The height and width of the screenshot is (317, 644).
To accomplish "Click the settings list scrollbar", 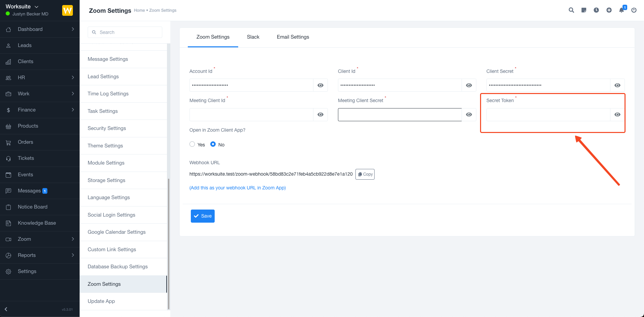I will (x=169, y=244).
